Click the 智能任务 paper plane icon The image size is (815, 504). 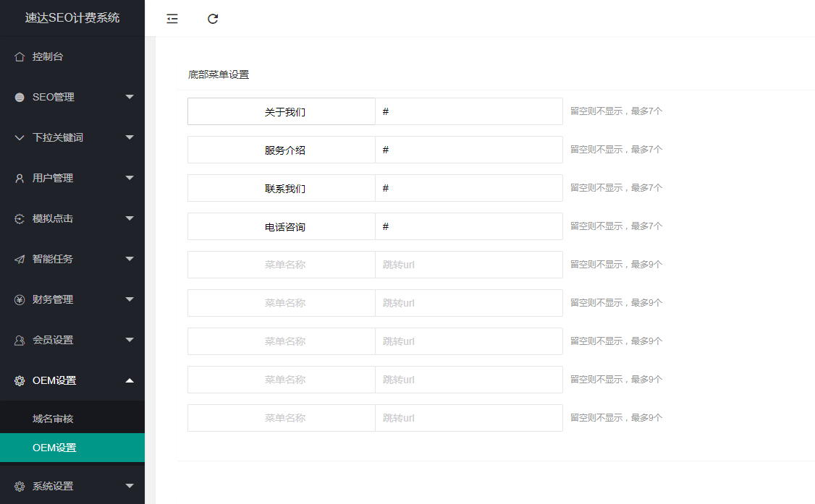(20, 259)
